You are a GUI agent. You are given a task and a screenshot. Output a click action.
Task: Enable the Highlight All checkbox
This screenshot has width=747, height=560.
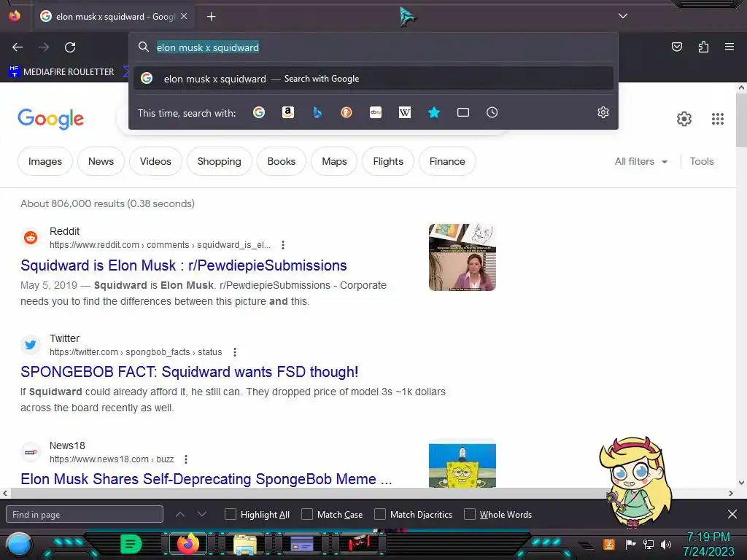[x=230, y=514]
